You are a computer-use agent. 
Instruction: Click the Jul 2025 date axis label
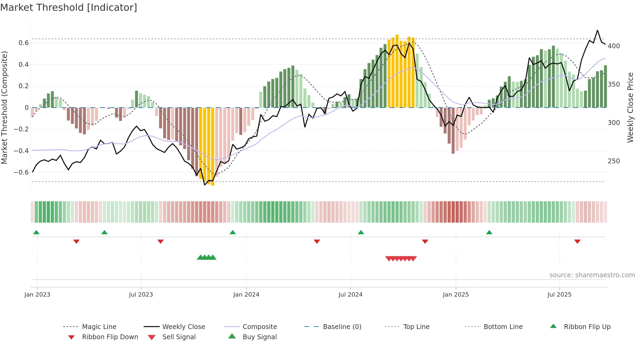pyautogui.click(x=559, y=295)
